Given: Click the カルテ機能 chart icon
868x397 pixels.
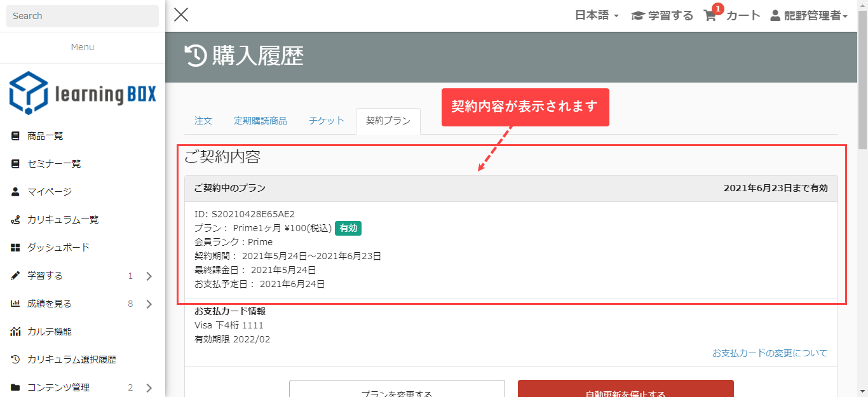Looking at the screenshot, I should [x=16, y=332].
